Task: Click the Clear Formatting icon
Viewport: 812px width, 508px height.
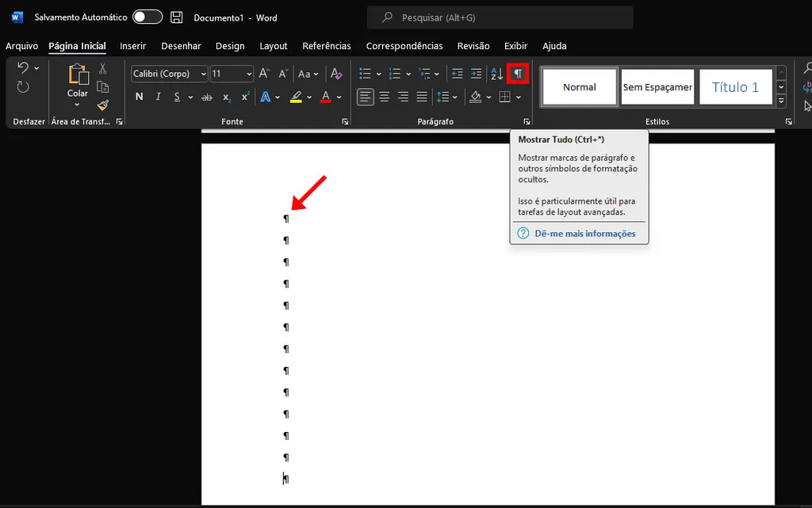Action: (x=336, y=74)
